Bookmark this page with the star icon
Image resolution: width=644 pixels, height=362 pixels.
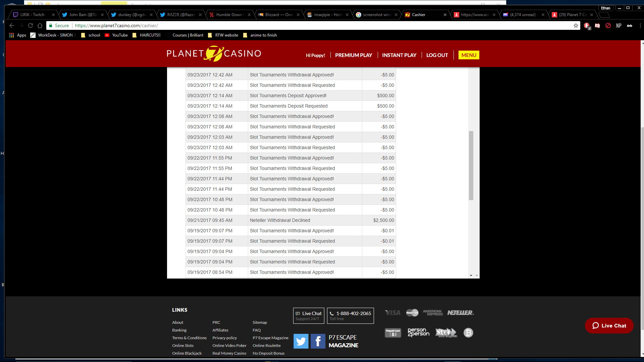(x=576, y=25)
